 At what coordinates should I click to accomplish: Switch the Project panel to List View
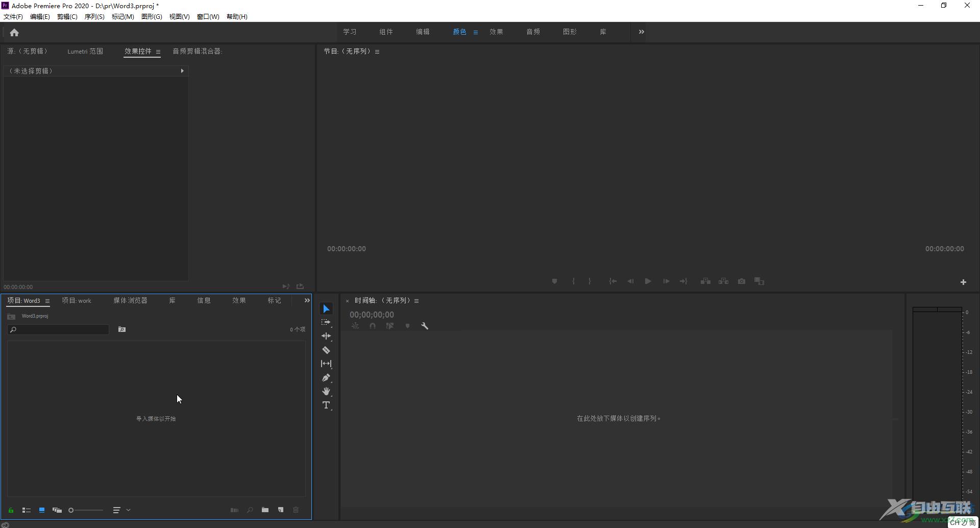tap(27, 510)
